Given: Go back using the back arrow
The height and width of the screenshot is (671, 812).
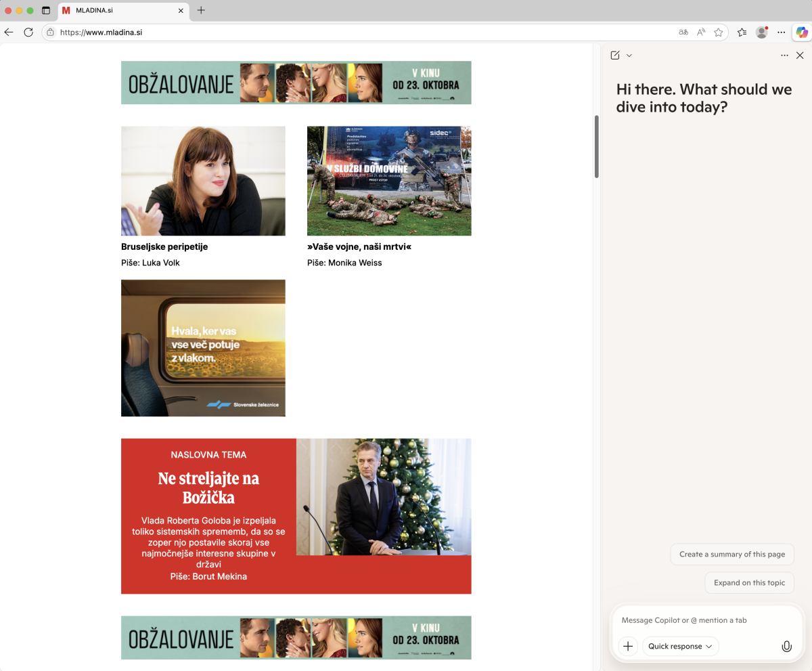Looking at the screenshot, I should (x=9, y=32).
